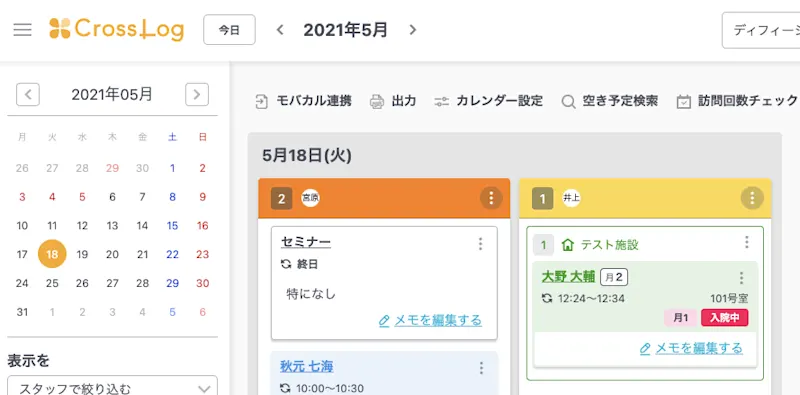Viewport: 800px width, 395px height.
Task: Click the CrossLog logo
Action: click(x=116, y=30)
